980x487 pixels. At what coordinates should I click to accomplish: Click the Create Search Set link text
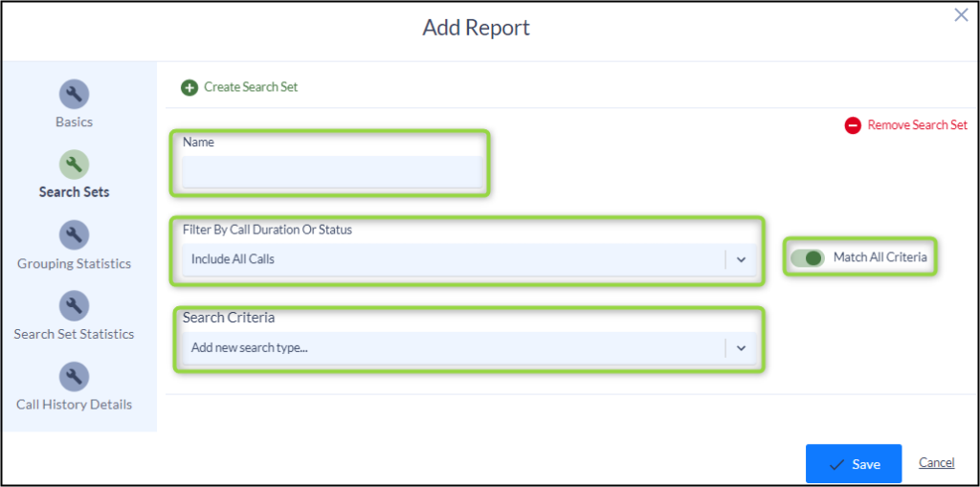pyautogui.click(x=252, y=87)
